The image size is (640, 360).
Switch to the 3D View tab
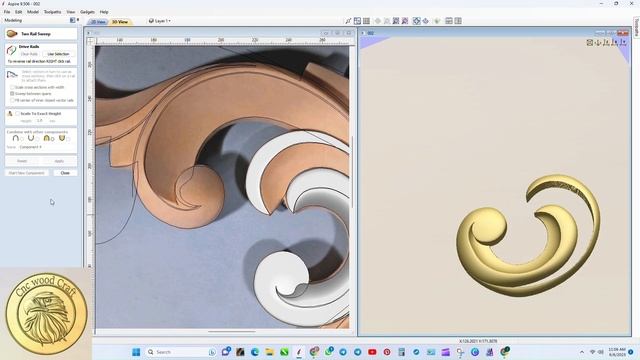pos(120,22)
